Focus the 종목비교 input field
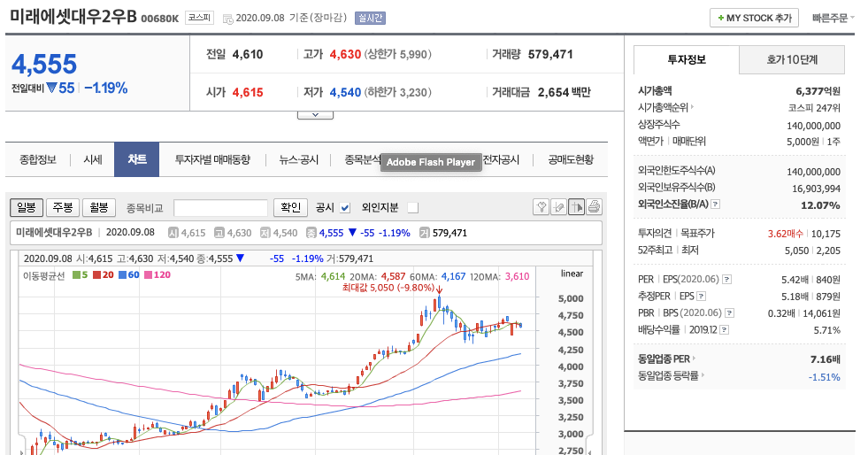868x455 pixels. (x=220, y=207)
